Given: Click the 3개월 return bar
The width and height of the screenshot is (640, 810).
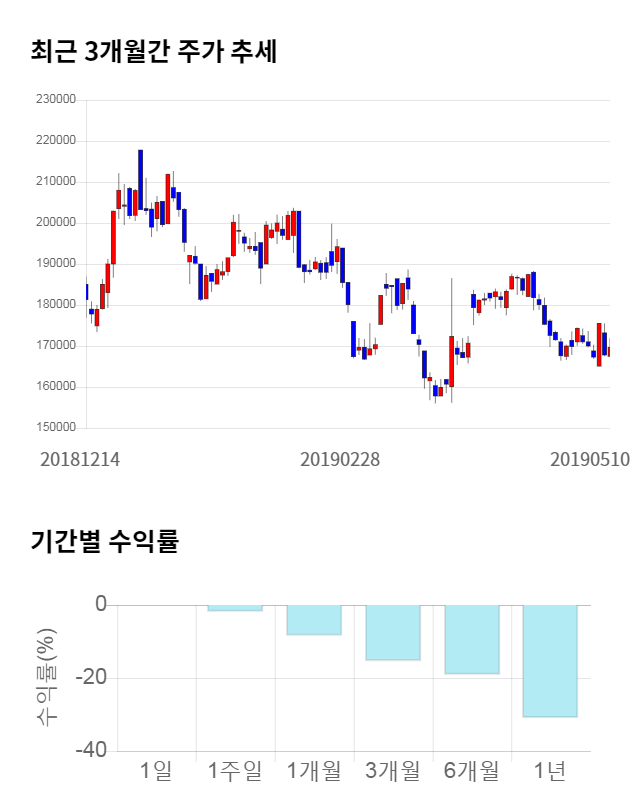Looking at the screenshot, I should click(392, 632).
